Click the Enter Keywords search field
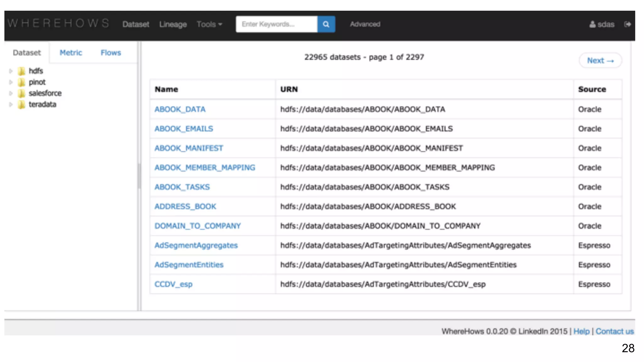 pyautogui.click(x=276, y=24)
